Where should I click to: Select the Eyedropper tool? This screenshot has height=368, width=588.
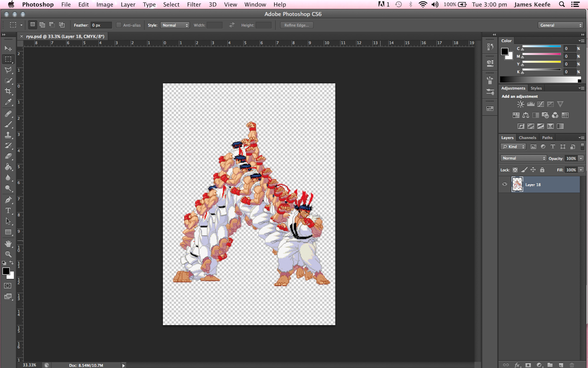(x=8, y=102)
